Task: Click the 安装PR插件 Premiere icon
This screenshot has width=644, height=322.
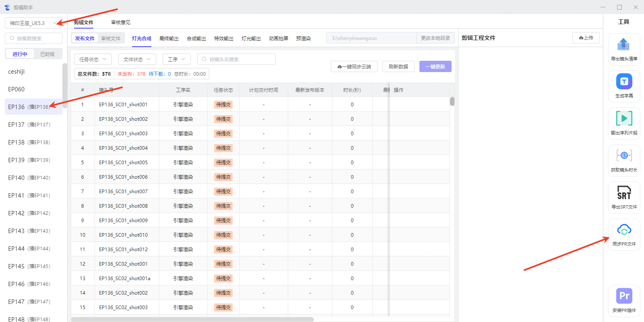Action: pyautogui.click(x=624, y=296)
